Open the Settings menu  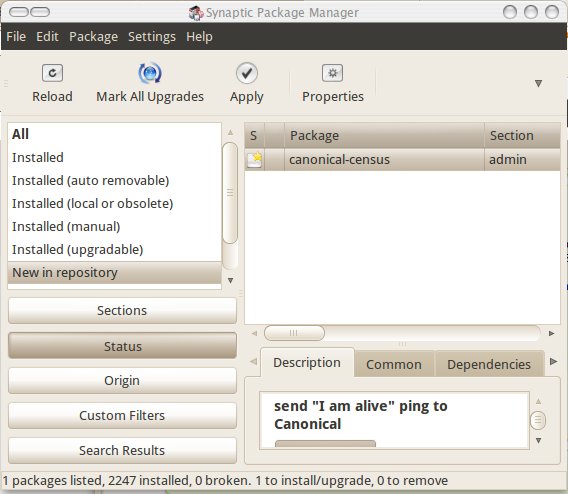coord(152,37)
